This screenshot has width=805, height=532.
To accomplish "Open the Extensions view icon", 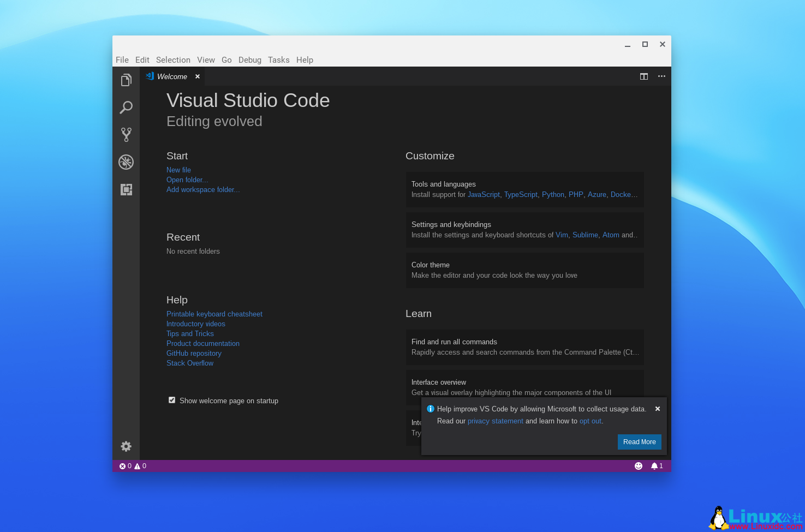I will pyautogui.click(x=126, y=189).
